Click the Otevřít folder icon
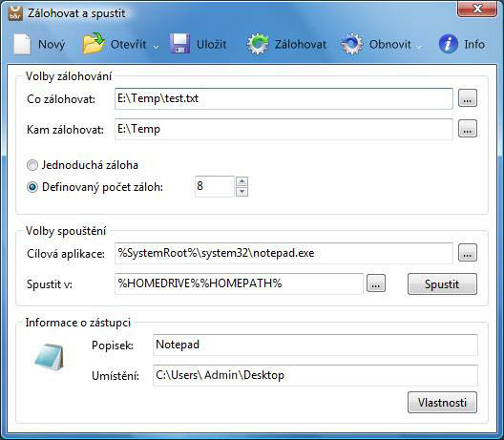Screen dimensions: 504x440 [x=94, y=43]
